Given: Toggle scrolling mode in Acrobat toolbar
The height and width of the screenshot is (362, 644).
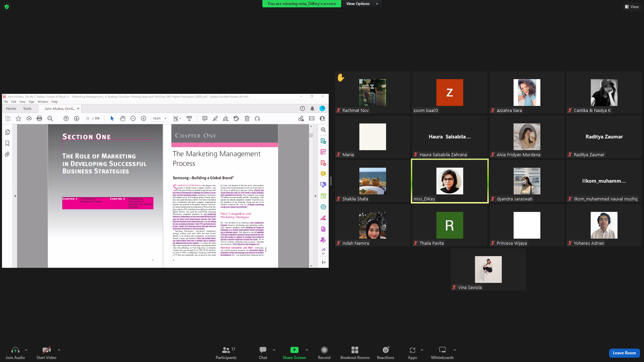Looking at the screenshot, I should pyautogui.click(x=189, y=119).
